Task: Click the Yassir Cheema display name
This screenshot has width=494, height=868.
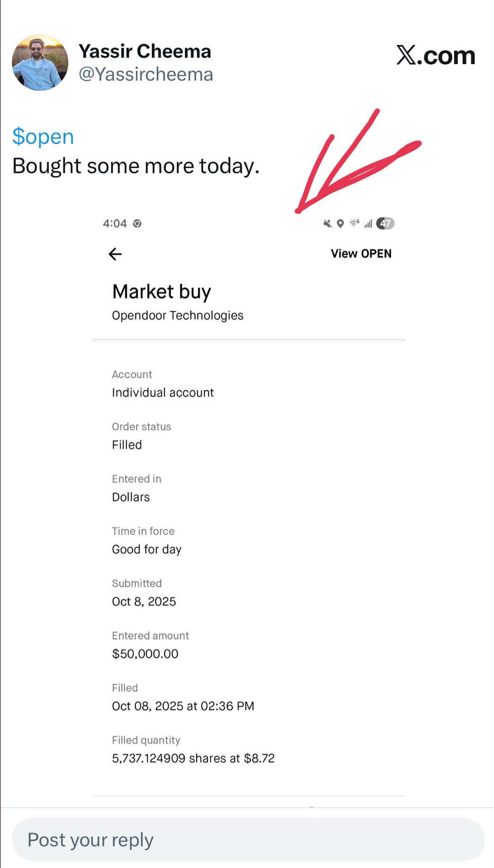Action: click(145, 51)
